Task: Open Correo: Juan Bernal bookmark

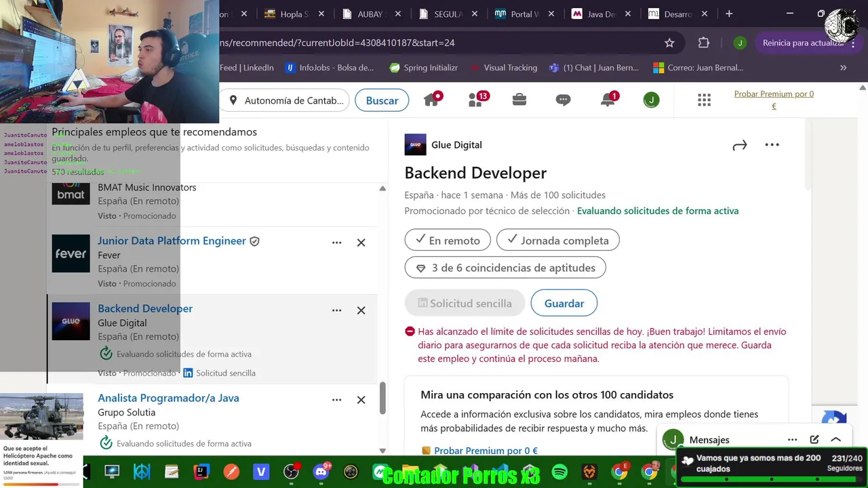Action: (x=698, y=68)
